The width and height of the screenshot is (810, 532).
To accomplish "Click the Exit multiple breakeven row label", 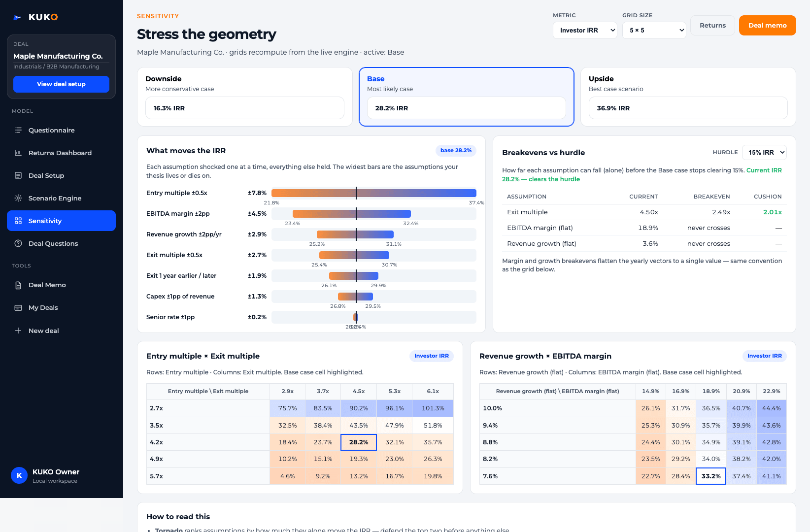I will 527,212.
